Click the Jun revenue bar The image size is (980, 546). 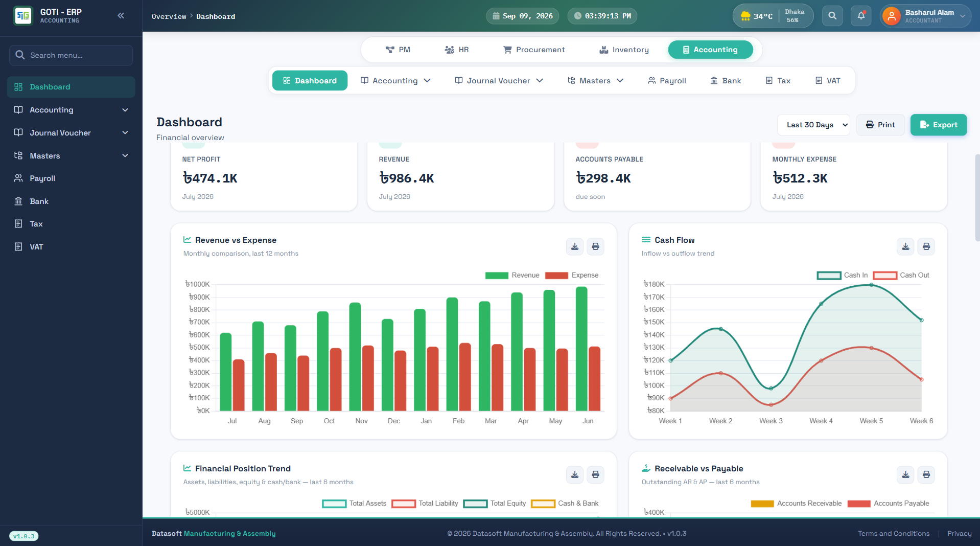581,349
